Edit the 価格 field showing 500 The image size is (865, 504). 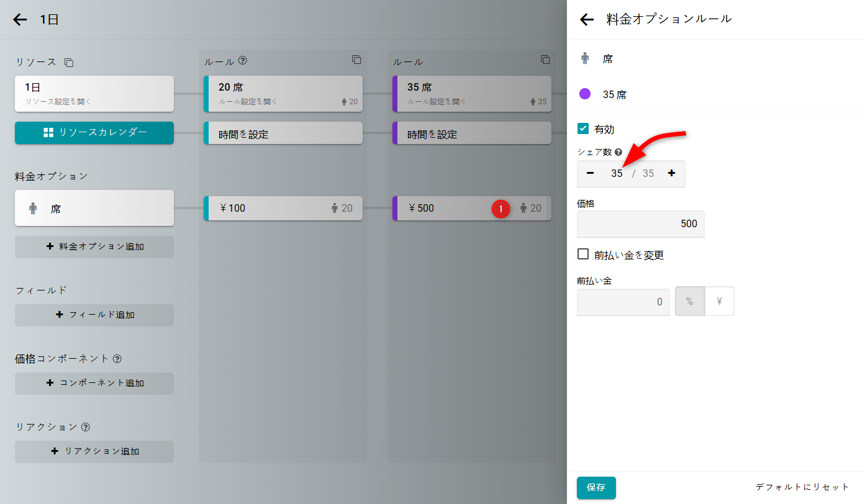point(641,223)
